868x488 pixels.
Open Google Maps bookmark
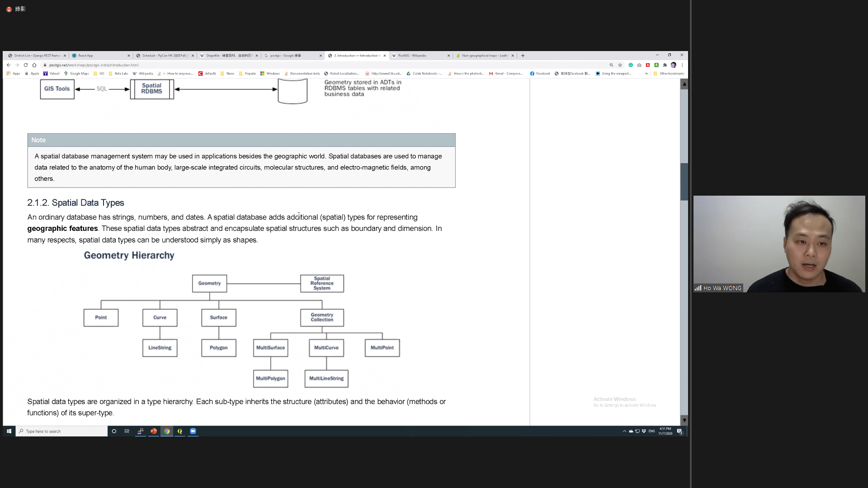click(x=76, y=73)
